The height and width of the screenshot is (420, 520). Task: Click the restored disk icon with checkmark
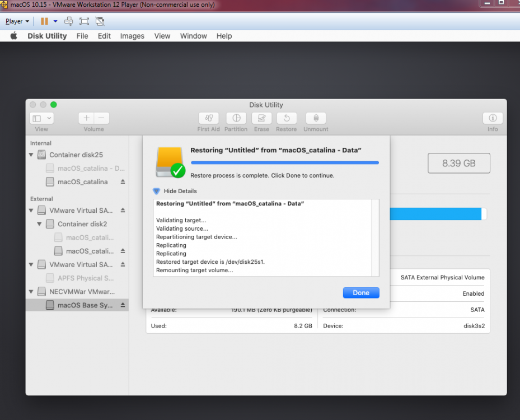point(170,162)
